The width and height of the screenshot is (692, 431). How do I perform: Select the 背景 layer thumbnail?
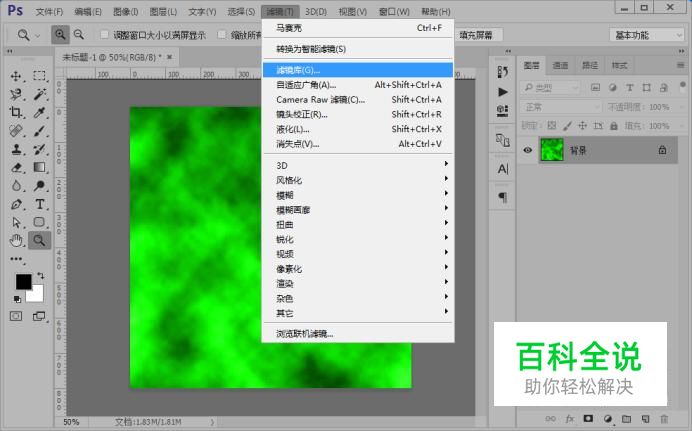click(552, 150)
